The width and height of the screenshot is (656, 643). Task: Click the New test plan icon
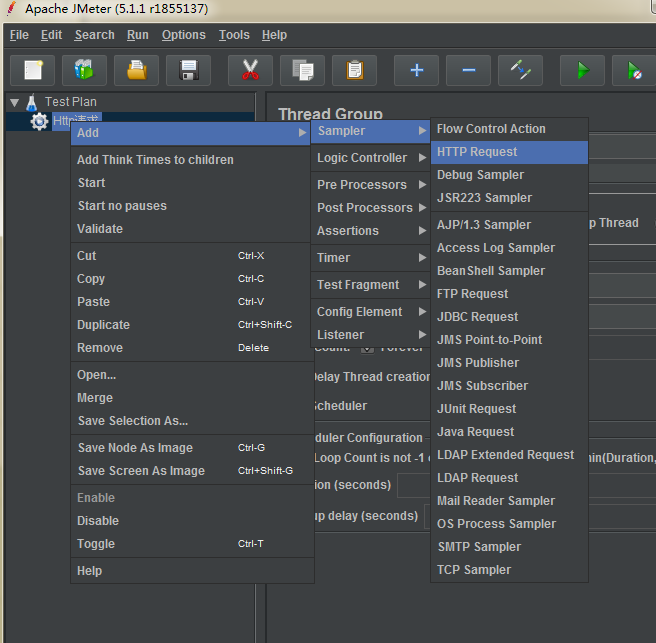click(33, 70)
